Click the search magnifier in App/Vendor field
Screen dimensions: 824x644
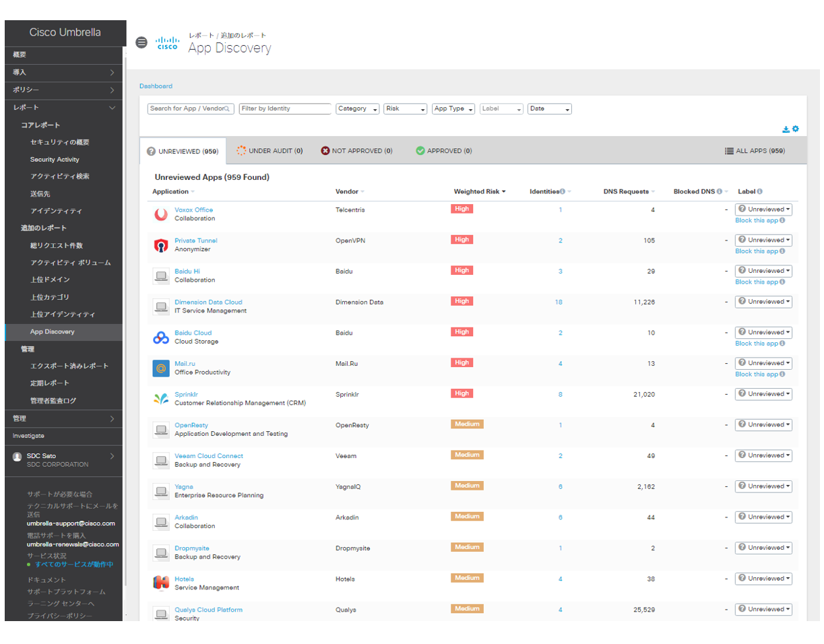(227, 108)
